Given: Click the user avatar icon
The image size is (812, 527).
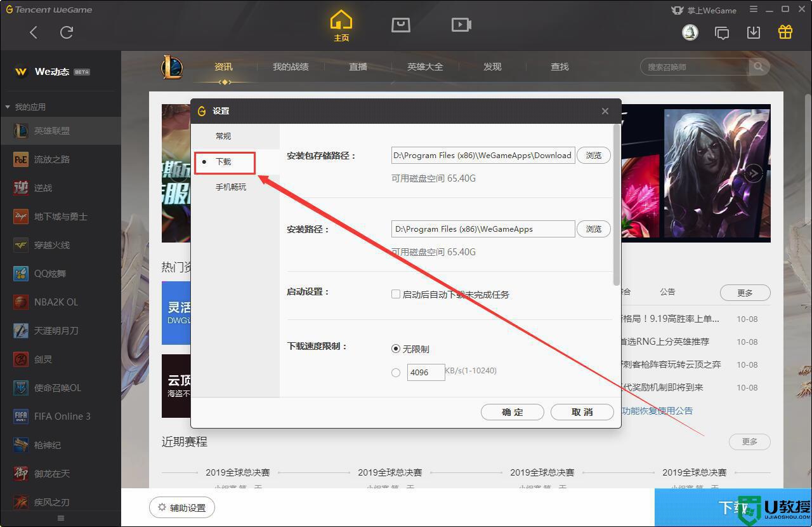Looking at the screenshot, I should pyautogui.click(x=690, y=32).
